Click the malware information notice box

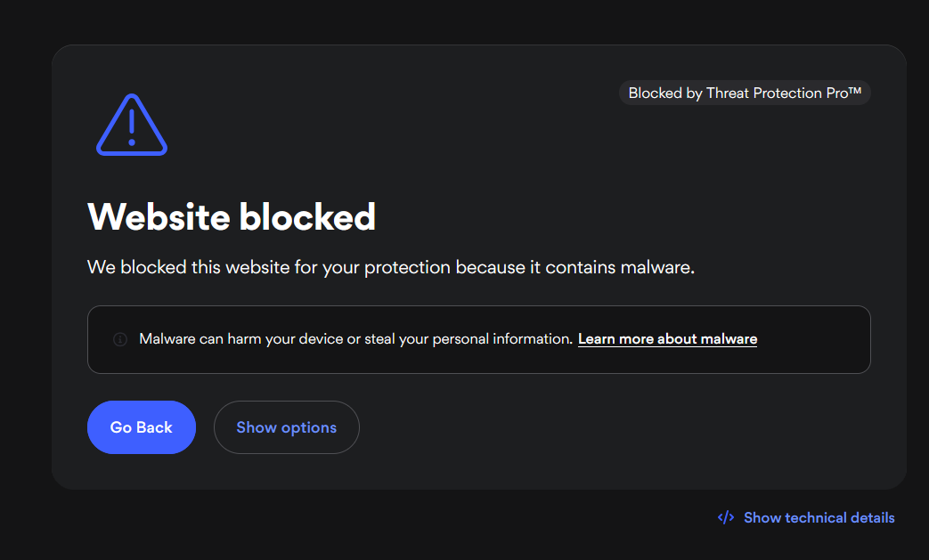click(x=478, y=340)
